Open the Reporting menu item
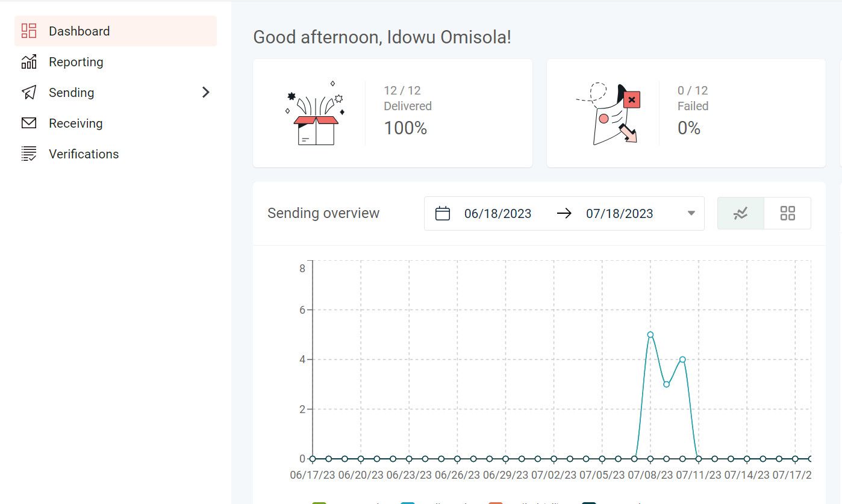Viewport: 842px width, 504px height. 76,62
